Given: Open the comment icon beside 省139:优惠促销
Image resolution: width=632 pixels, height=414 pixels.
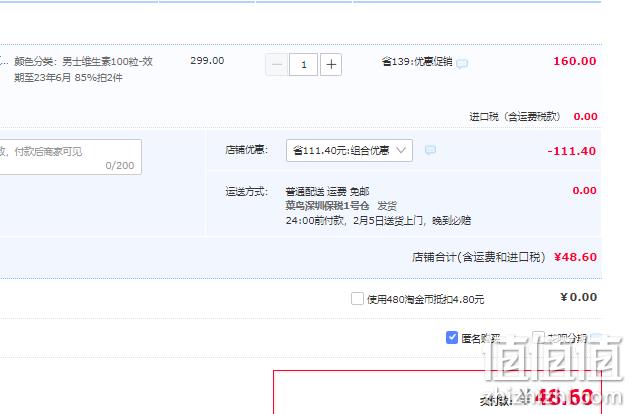Looking at the screenshot, I should (462, 63).
